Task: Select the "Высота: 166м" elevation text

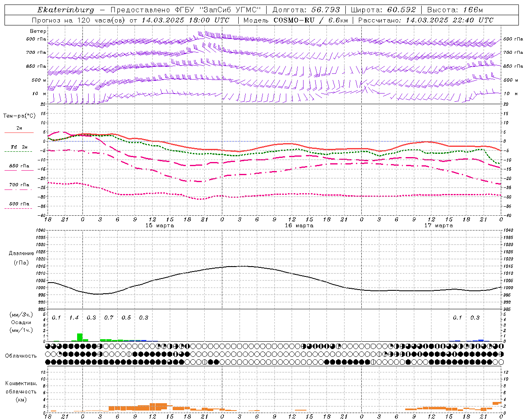Action: pos(455,10)
